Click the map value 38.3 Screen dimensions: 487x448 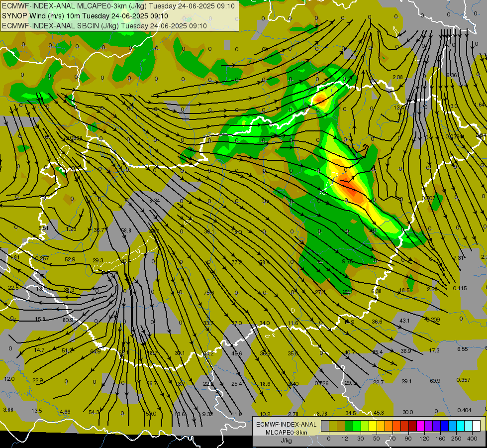click(x=69, y=290)
